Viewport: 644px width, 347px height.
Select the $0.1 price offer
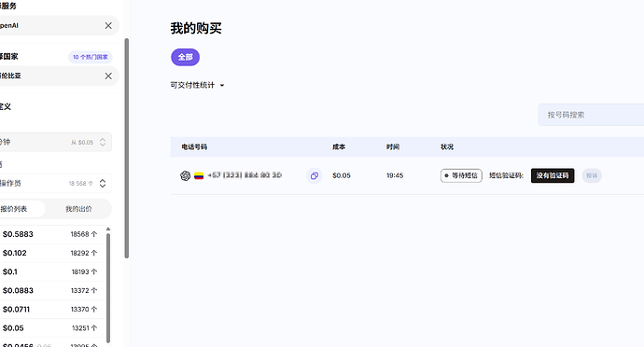coord(51,271)
